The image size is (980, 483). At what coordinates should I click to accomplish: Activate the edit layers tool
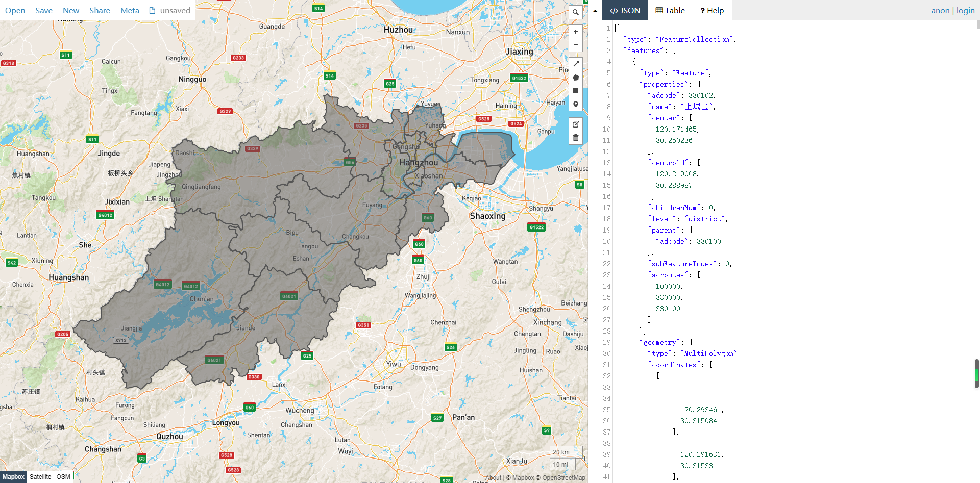click(x=575, y=124)
